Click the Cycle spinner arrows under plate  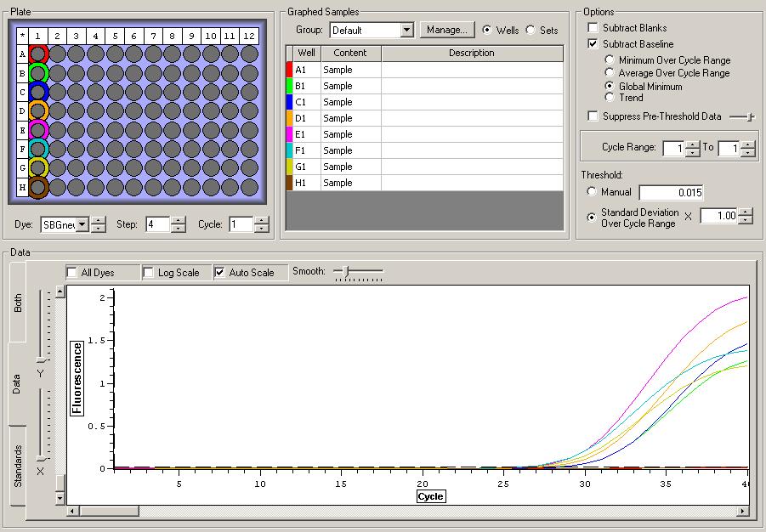[262, 224]
